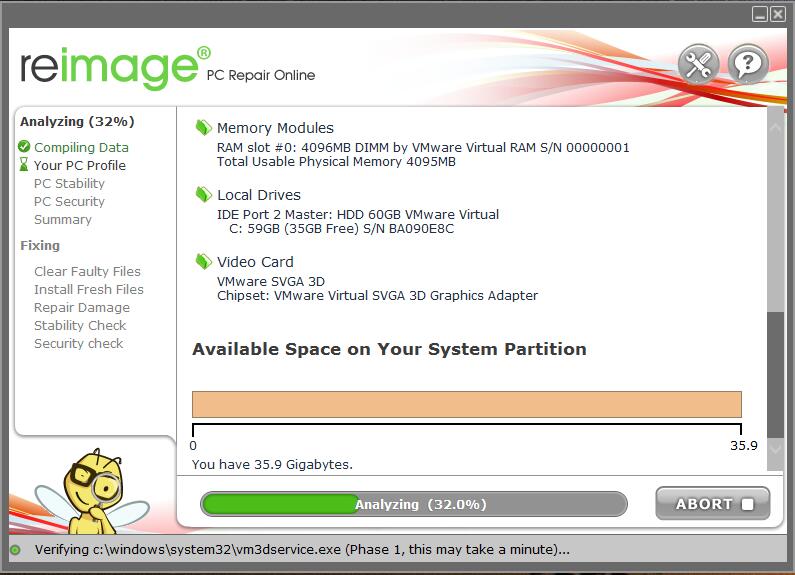Click the PC Repair Online tagline
Image resolution: width=795 pixels, height=575 pixels.
tap(261, 76)
